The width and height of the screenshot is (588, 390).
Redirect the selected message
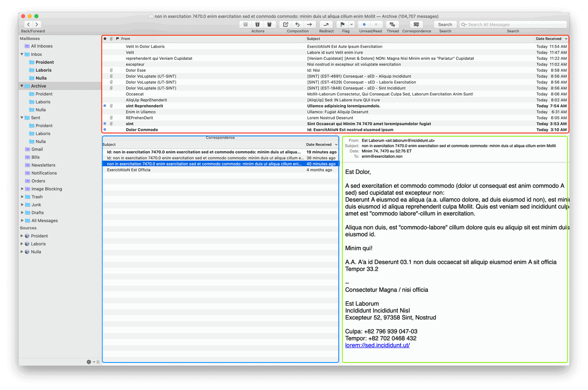tap(326, 24)
